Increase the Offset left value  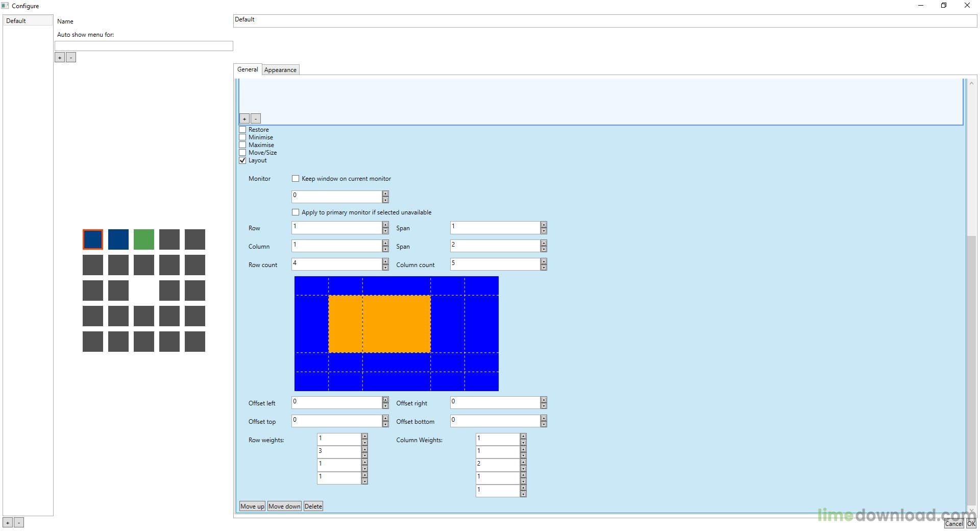pyautogui.click(x=385, y=400)
